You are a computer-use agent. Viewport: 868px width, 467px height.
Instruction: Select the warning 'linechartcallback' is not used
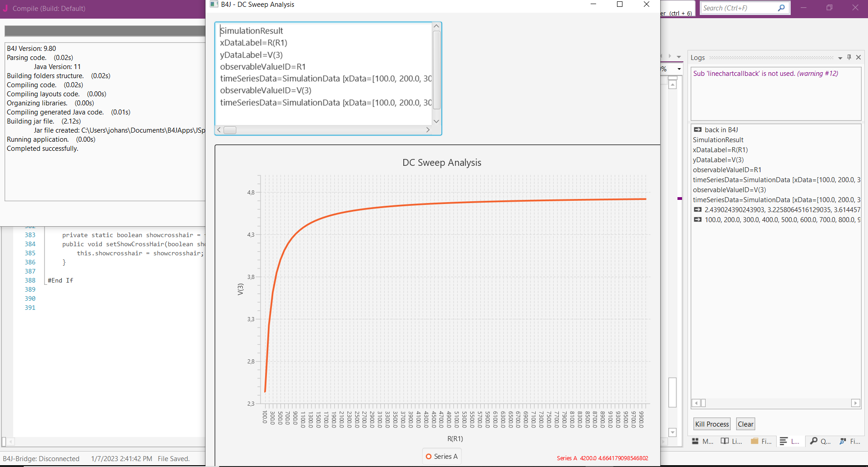[766, 74]
